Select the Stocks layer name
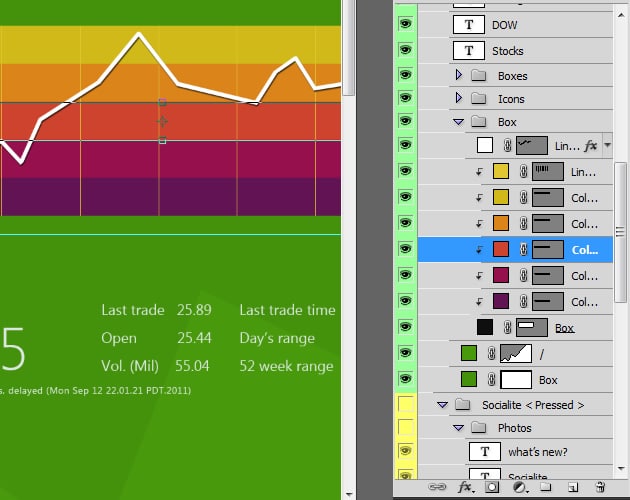 (508, 51)
